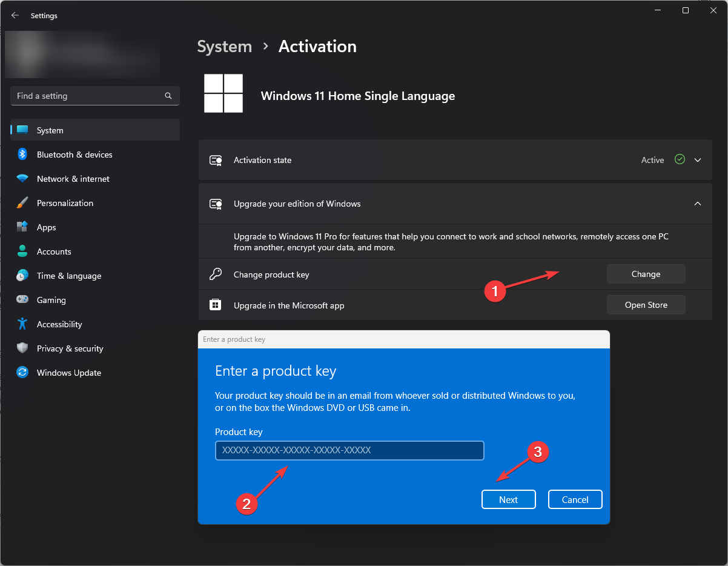
Task: Click the Windows 11 logo tile
Action: (223, 93)
